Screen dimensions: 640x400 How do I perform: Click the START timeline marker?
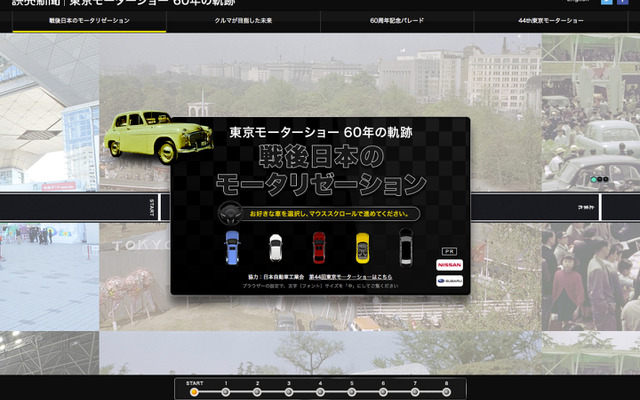[x=194, y=392]
